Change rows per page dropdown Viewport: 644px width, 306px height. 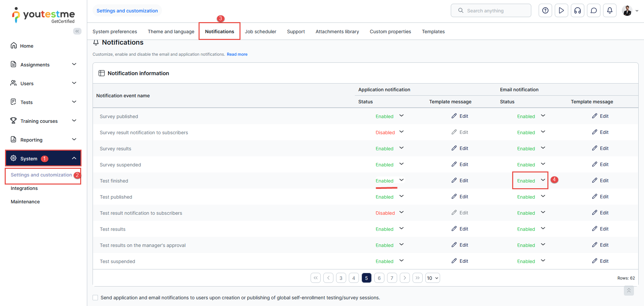(x=432, y=278)
